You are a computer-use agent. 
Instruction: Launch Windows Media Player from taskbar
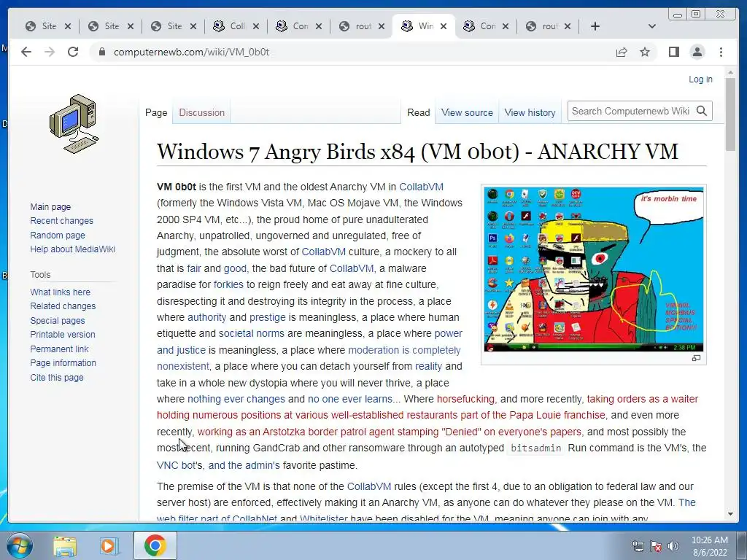click(109, 545)
